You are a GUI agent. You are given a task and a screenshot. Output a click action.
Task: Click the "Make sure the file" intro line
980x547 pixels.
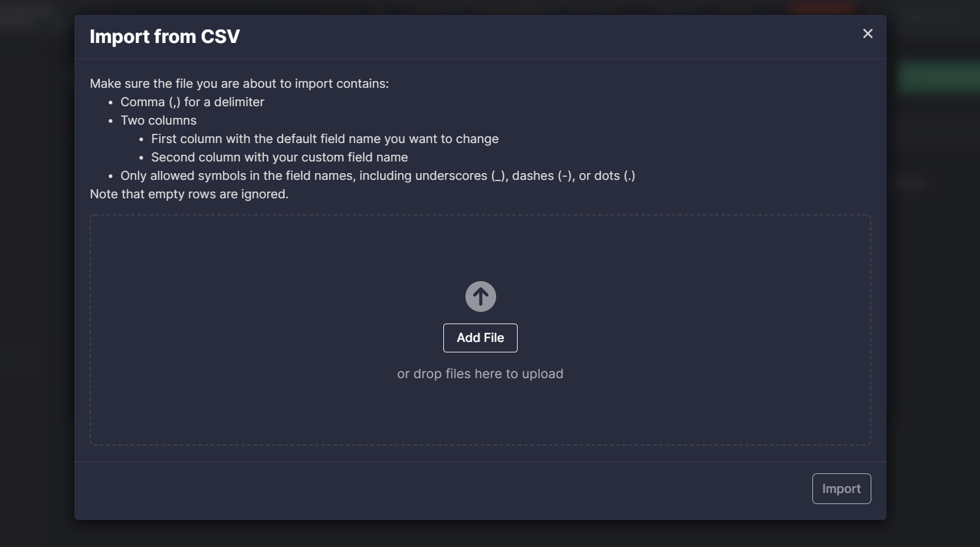click(x=239, y=83)
